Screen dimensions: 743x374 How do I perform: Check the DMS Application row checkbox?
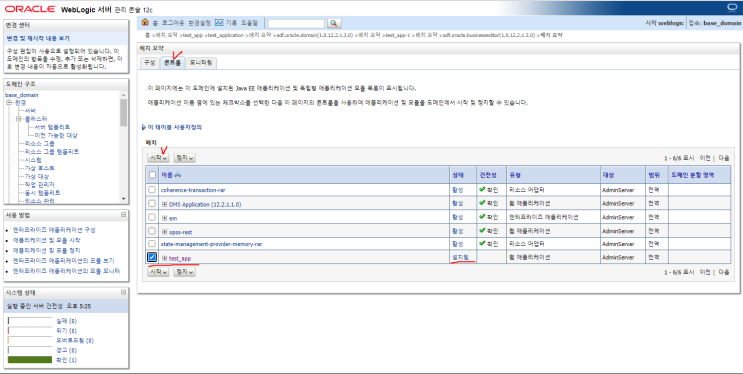click(x=152, y=203)
